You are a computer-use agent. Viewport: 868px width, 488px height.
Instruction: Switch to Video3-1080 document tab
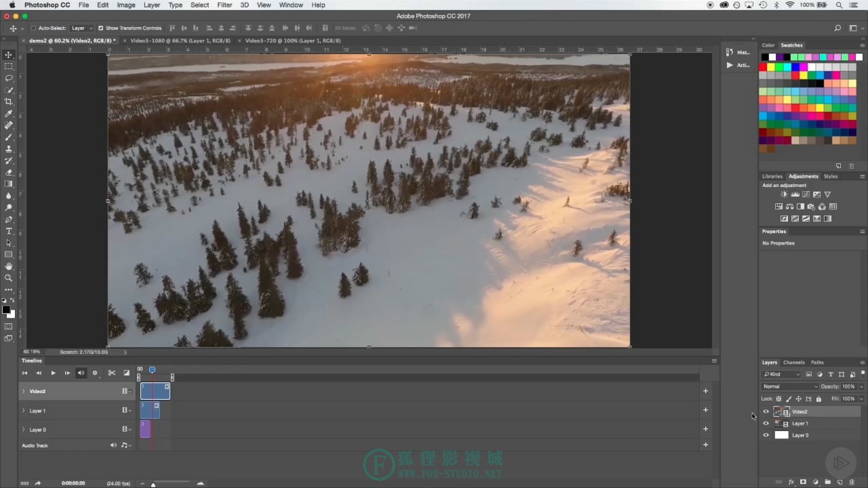pos(180,41)
